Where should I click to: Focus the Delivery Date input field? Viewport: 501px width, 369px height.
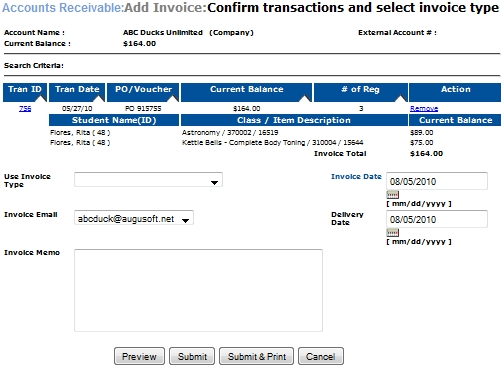coord(437,219)
